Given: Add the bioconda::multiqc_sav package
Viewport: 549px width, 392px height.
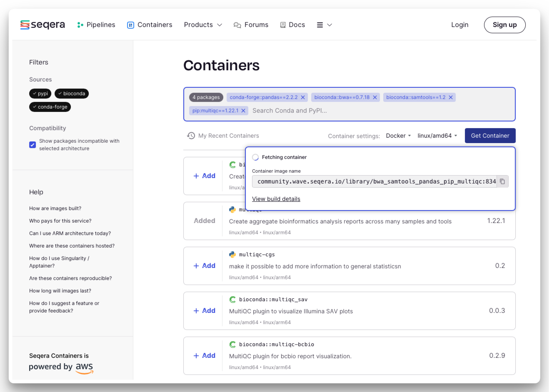Looking at the screenshot, I should pyautogui.click(x=205, y=311).
